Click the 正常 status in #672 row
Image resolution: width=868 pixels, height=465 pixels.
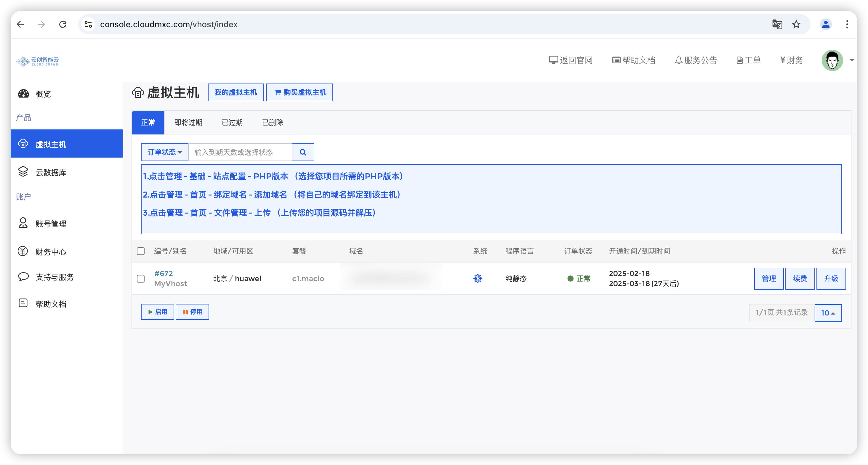click(x=579, y=279)
